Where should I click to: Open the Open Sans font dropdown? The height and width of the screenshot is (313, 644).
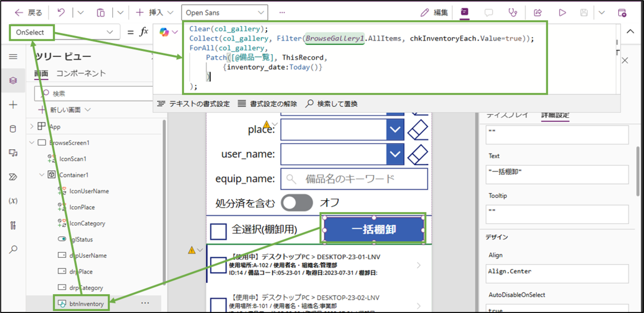pos(224,12)
